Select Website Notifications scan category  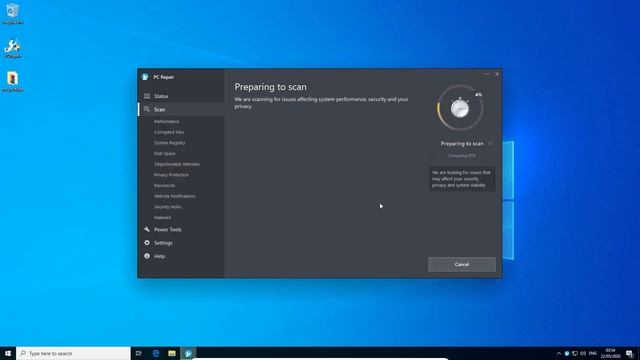pyautogui.click(x=175, y=196)
